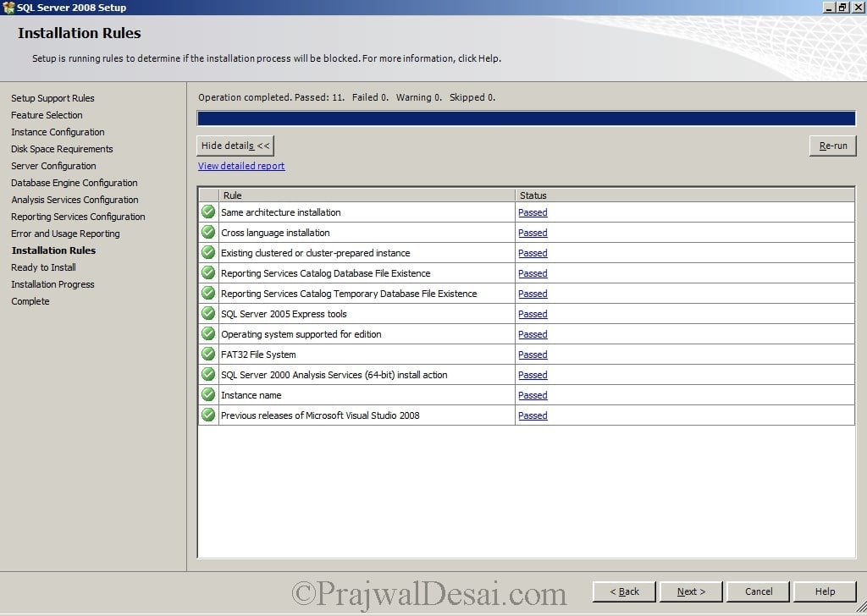Click check icon beside Instance name rule

point(208,395)
